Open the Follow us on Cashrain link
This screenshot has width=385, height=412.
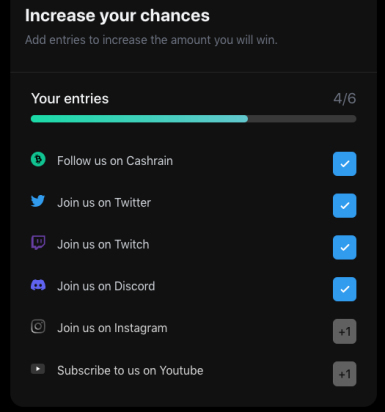pyautogui.click(x=115, y=161)
